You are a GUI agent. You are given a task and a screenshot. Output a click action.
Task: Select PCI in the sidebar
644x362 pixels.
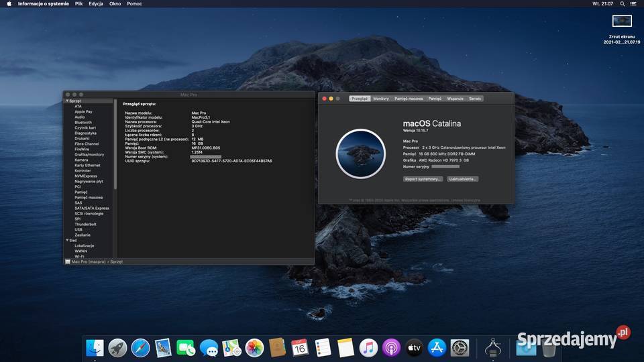point(78,187)
